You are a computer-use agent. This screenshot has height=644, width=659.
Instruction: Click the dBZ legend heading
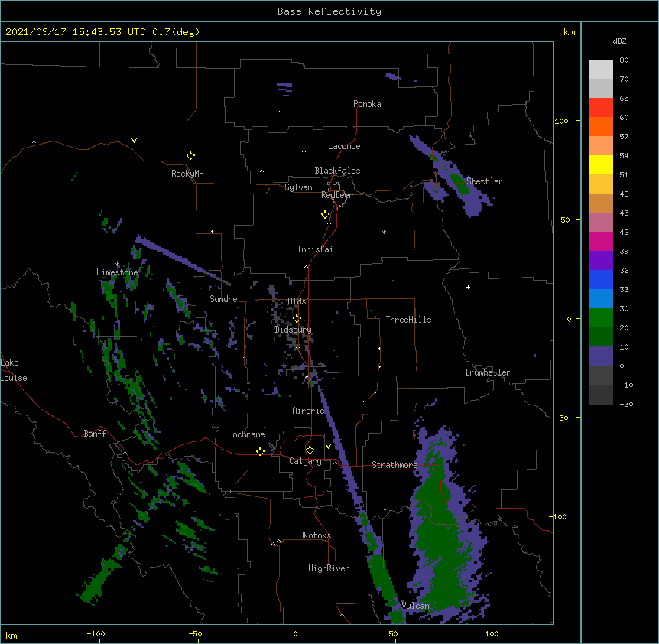tap(619, 41)
